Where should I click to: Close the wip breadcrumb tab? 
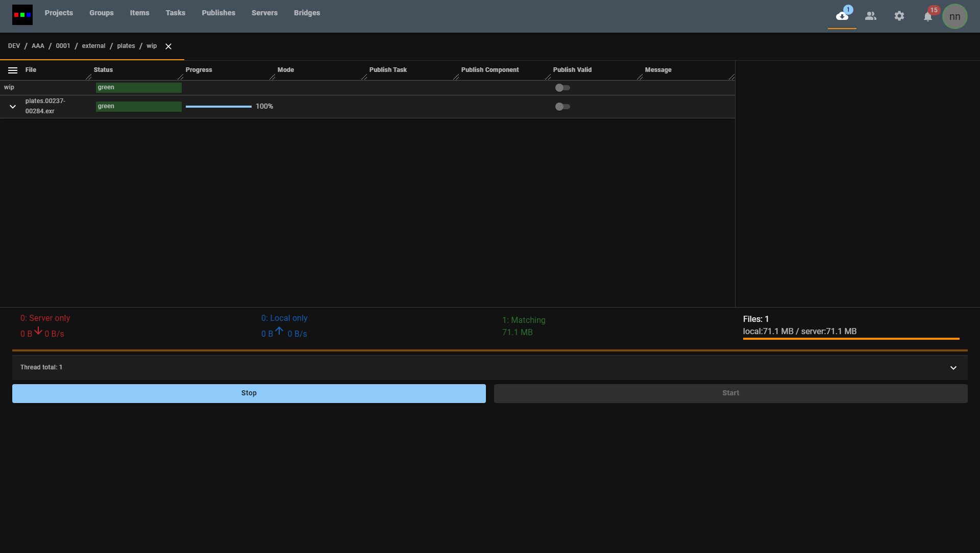coord(168,46)
